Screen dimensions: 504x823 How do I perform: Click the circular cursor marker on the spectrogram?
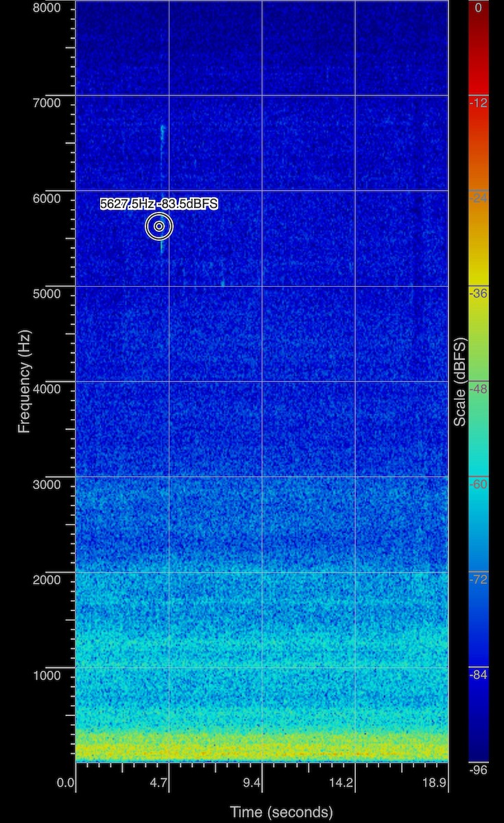159,226
